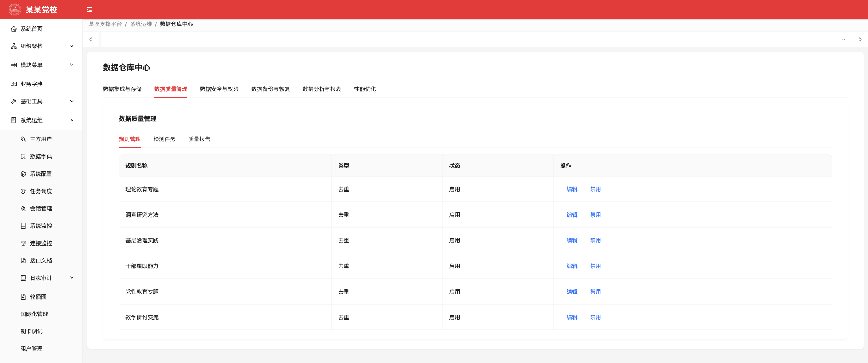Collapse the 系统运维 submenu chevron
Image resolution: width=868 pixels, height=363 pixels.
click(72, 120)
